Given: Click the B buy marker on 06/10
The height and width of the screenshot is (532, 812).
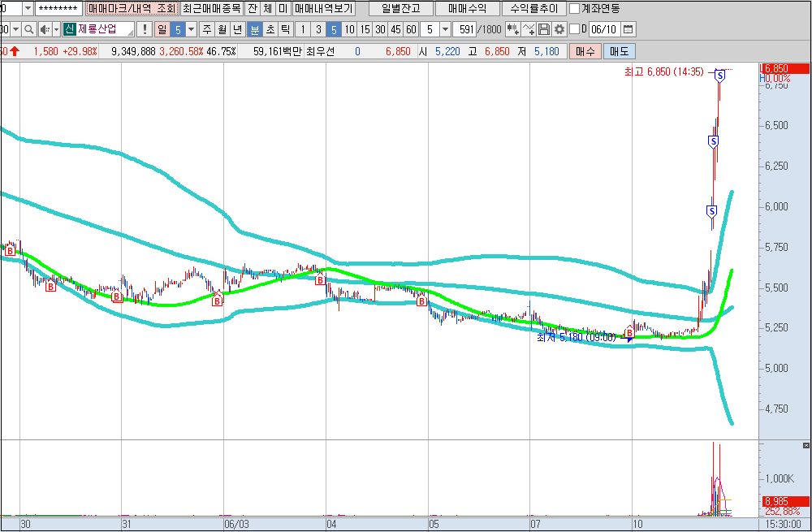Looking at the screenshot, I should point(629,332).
